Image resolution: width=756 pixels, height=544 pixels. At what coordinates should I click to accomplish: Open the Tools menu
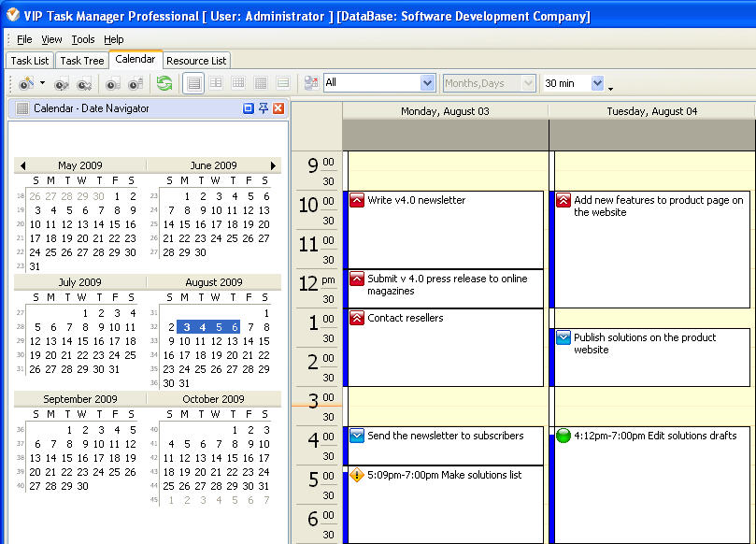[83, 39]
